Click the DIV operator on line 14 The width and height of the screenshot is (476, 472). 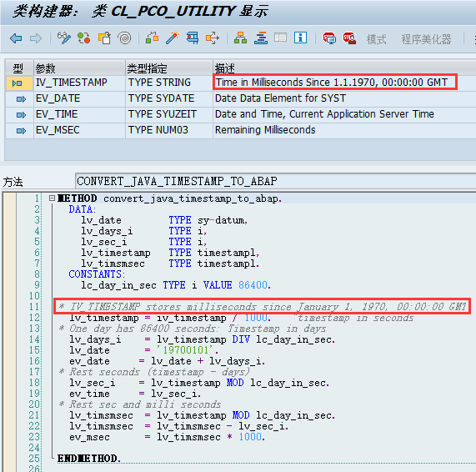tap(241, 339)
